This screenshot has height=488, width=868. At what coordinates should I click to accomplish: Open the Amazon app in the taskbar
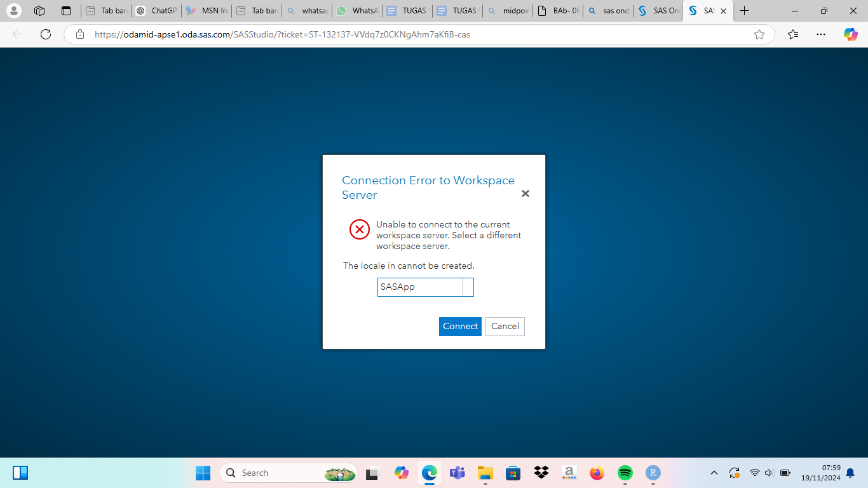[x=569, y=473]
